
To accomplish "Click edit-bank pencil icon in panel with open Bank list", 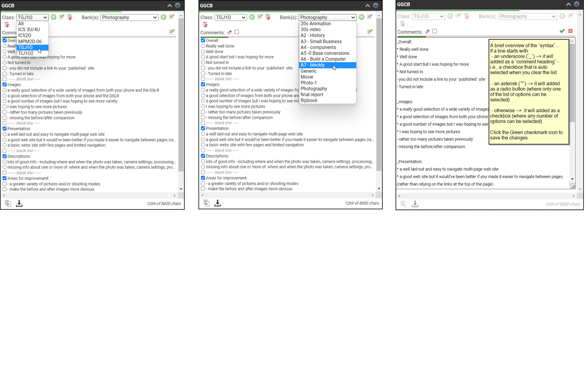I will click(x=370, y=17).
